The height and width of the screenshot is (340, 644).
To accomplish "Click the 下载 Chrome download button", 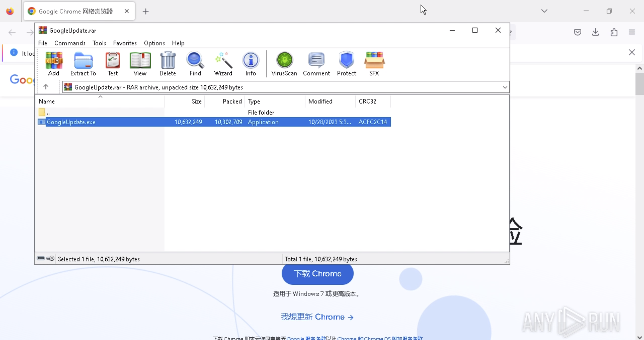I will tap(317, 274).
